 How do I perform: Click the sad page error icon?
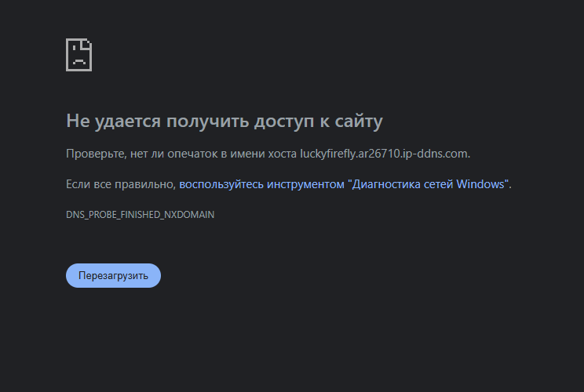tap(79, 55)
